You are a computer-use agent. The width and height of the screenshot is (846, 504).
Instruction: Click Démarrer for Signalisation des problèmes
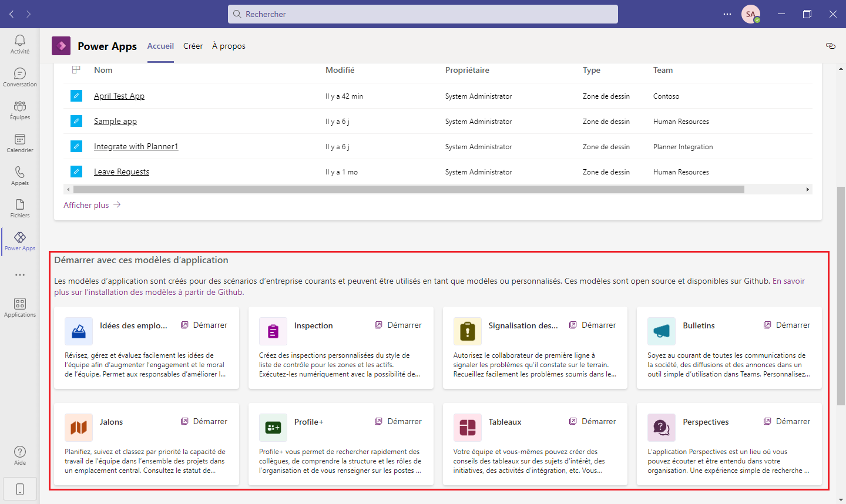(x=592, y=325)
